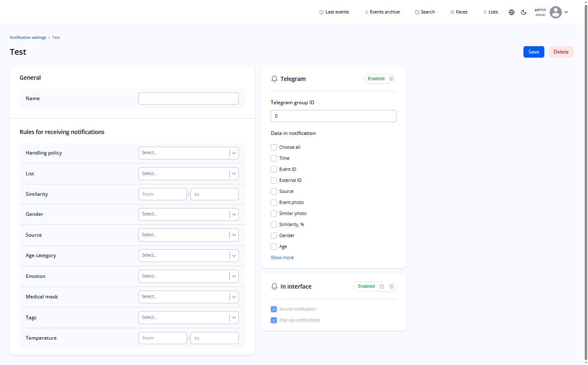Open the Lists section from the header

490,12
